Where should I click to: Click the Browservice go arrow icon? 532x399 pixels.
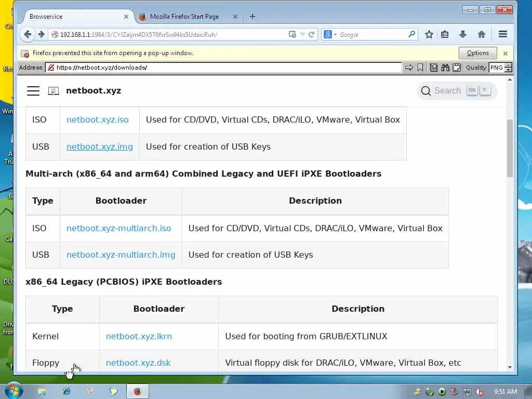tap(409, 68)
